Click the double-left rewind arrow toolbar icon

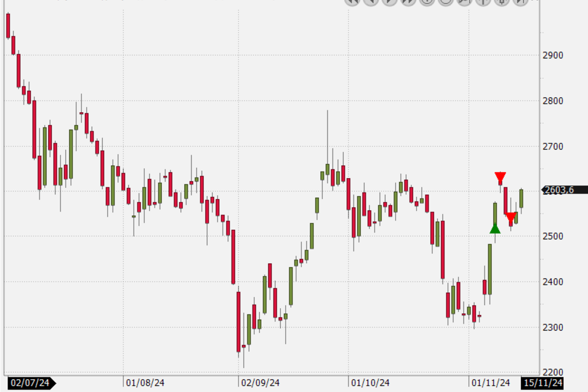[x=352, y=2]
